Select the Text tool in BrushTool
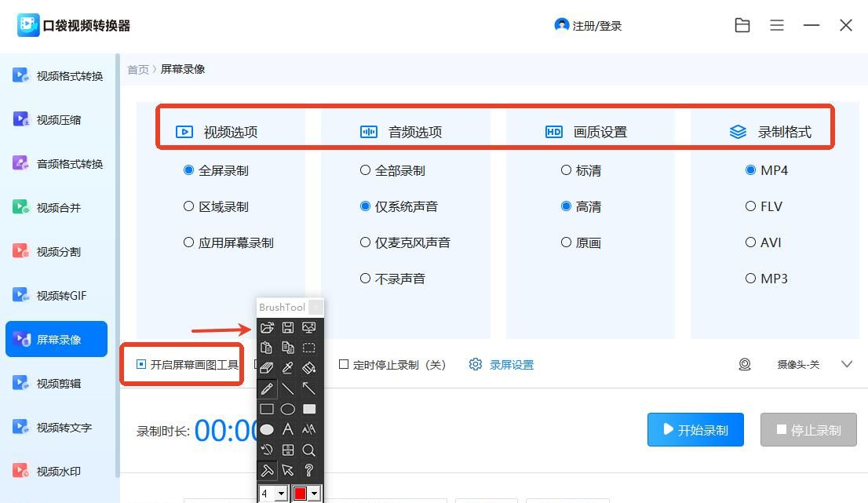This screenshot has width=868, height=503. click(x=287, y=429)
